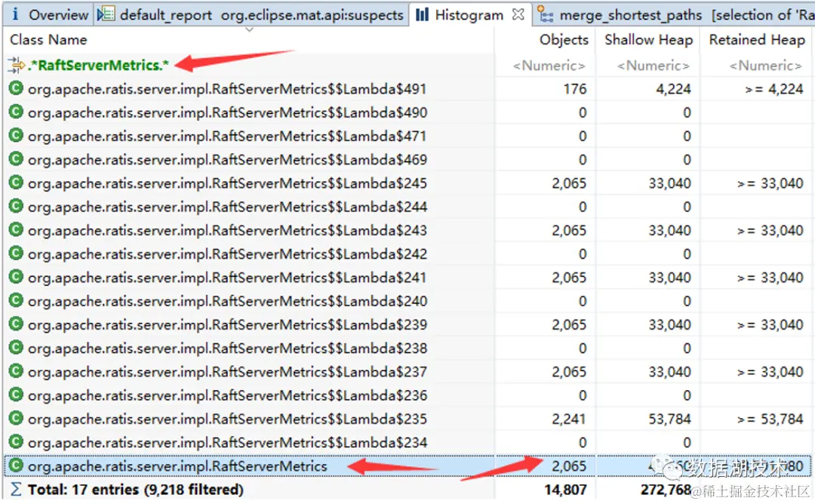The height and width of the screenshot is (504, 815).
Task: Select RaftServerMetrics$$Lambda$245 class name
Action: point(227,183)
